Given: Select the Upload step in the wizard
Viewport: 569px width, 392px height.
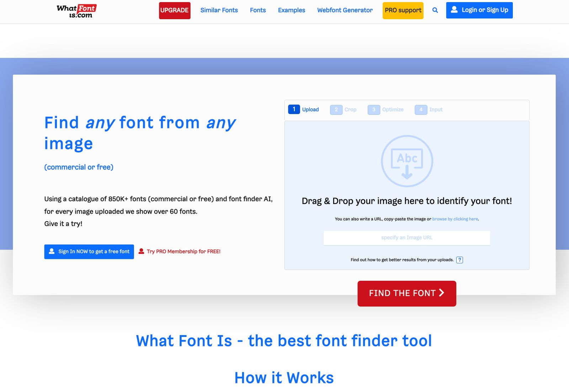Looking at the screenshot, I should pos(304,109).
